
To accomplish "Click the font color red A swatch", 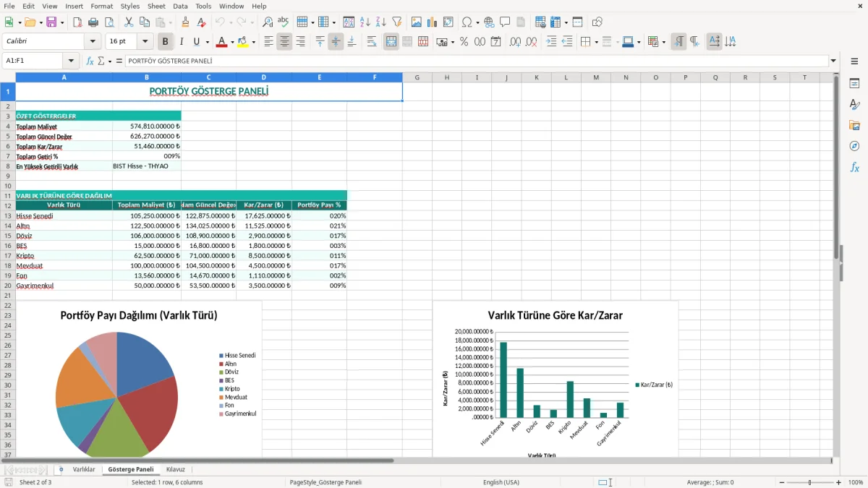I will 221,42.
